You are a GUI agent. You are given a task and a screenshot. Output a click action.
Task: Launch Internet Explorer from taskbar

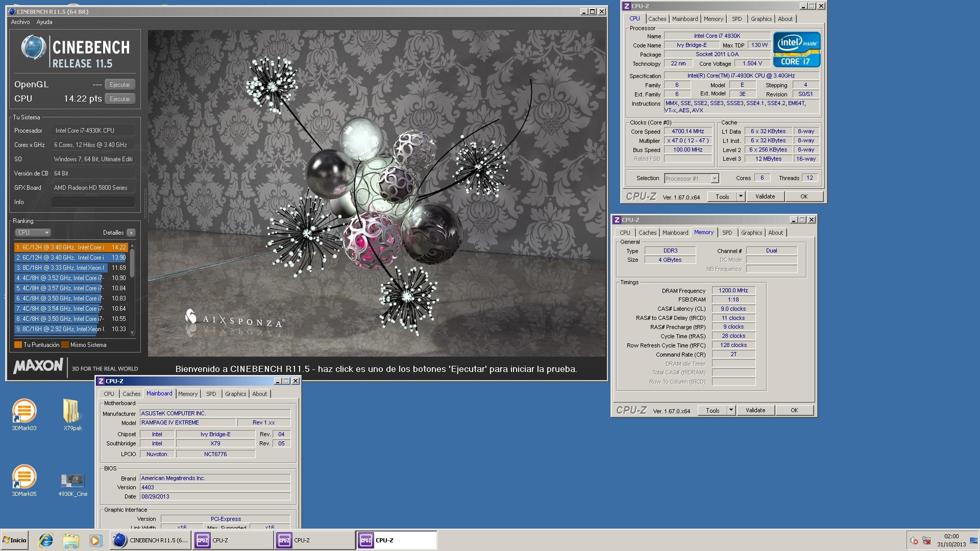pyautogui.click(x=46, y=540)
